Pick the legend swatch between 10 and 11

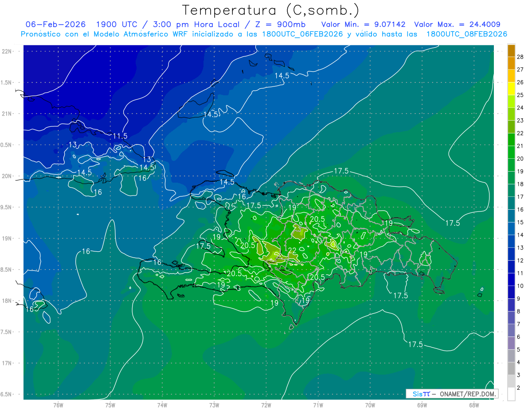click(511, 279)
